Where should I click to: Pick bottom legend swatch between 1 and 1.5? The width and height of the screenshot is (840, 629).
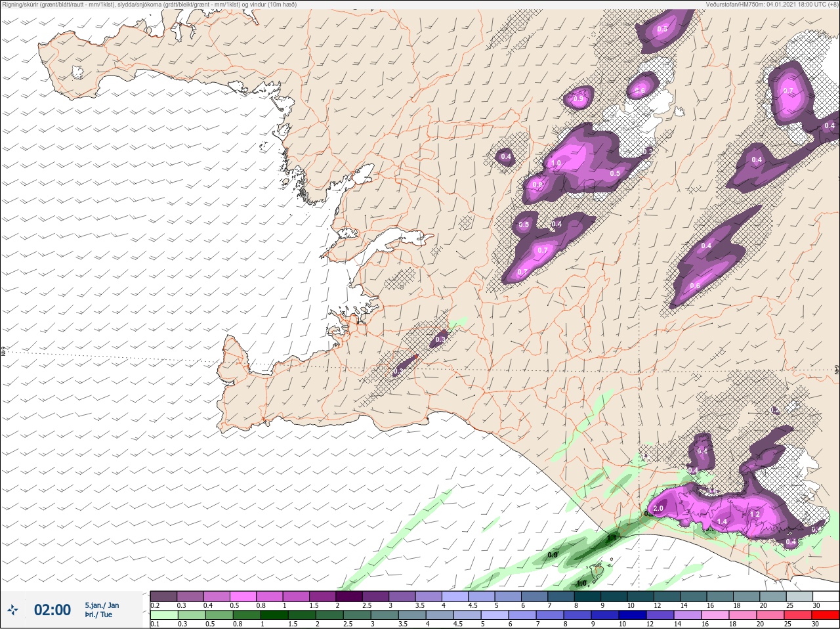[274, 615]
